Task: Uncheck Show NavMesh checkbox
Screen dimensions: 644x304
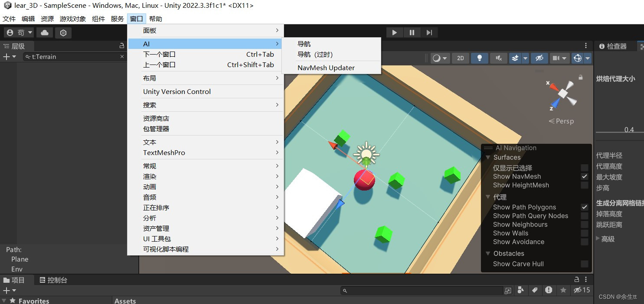Action: (x=585, y=176)
